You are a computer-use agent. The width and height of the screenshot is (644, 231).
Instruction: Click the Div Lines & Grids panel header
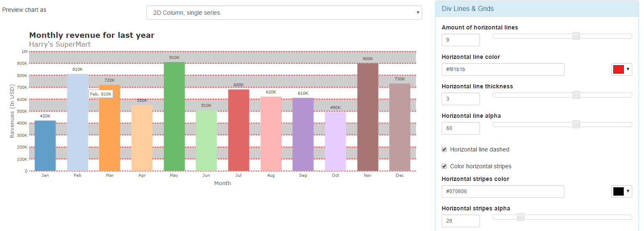[468, 9]
